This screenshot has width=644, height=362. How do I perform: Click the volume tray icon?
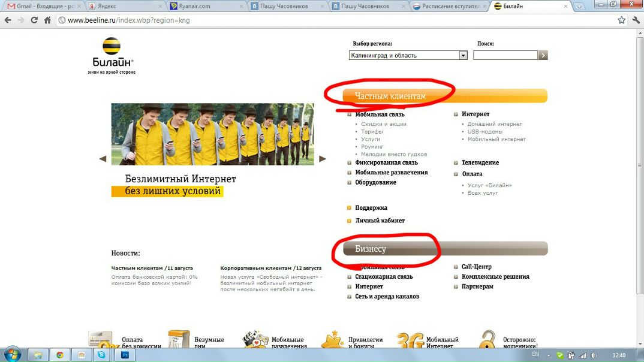tap(594, 355)
